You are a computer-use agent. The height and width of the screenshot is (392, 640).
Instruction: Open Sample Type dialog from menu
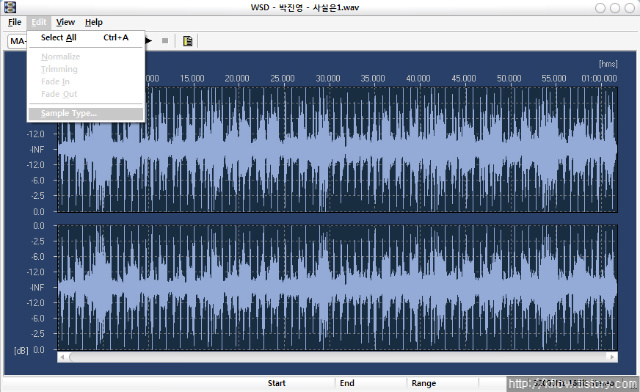tap(86, 114)
